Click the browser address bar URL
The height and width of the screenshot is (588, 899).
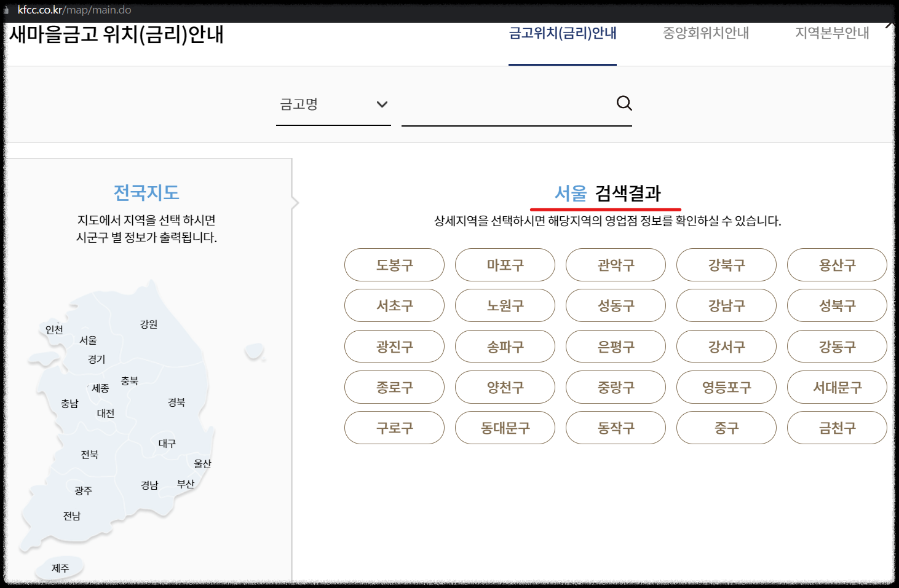74,10
